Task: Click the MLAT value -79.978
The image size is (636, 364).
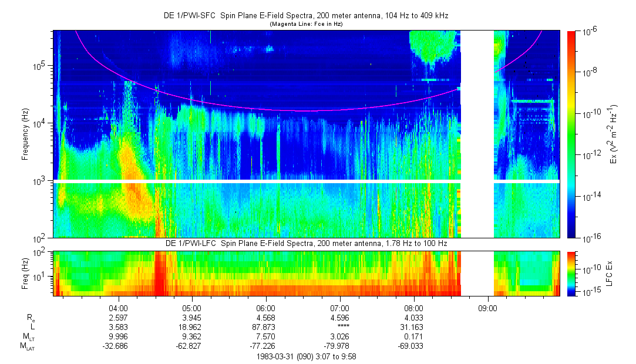Action: click(x=340, y=347)
